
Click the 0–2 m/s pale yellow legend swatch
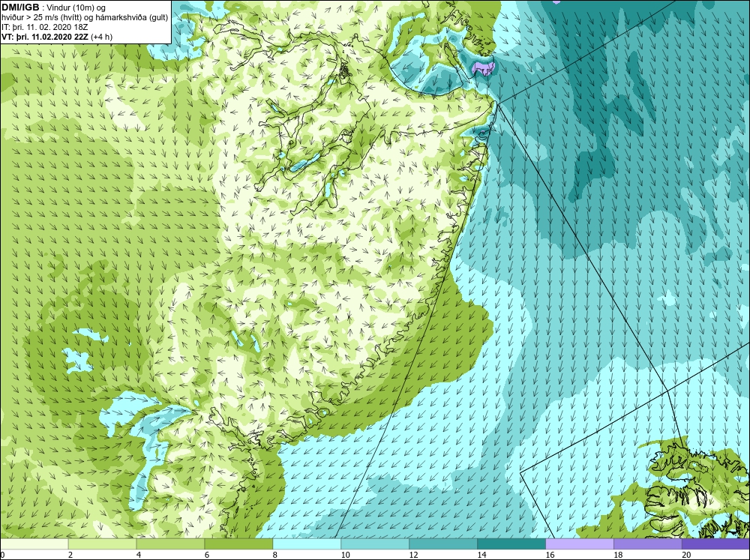[x=34, y=544]
